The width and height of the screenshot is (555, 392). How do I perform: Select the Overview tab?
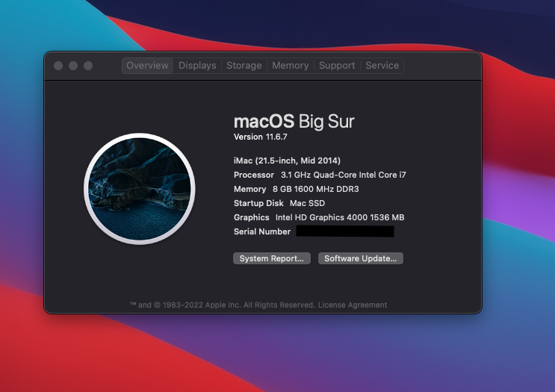(x=148, y=66)
